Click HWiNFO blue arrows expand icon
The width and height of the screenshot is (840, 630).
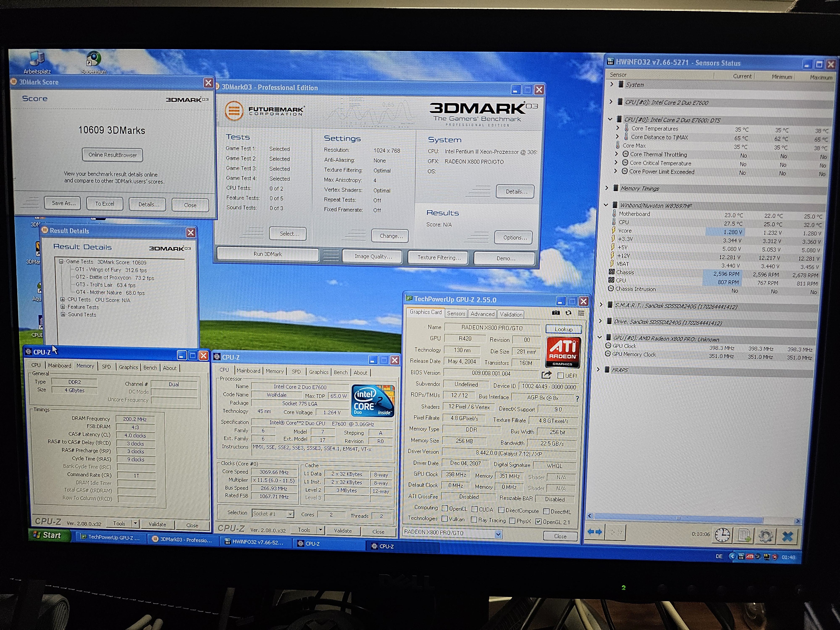click(594, 532)
